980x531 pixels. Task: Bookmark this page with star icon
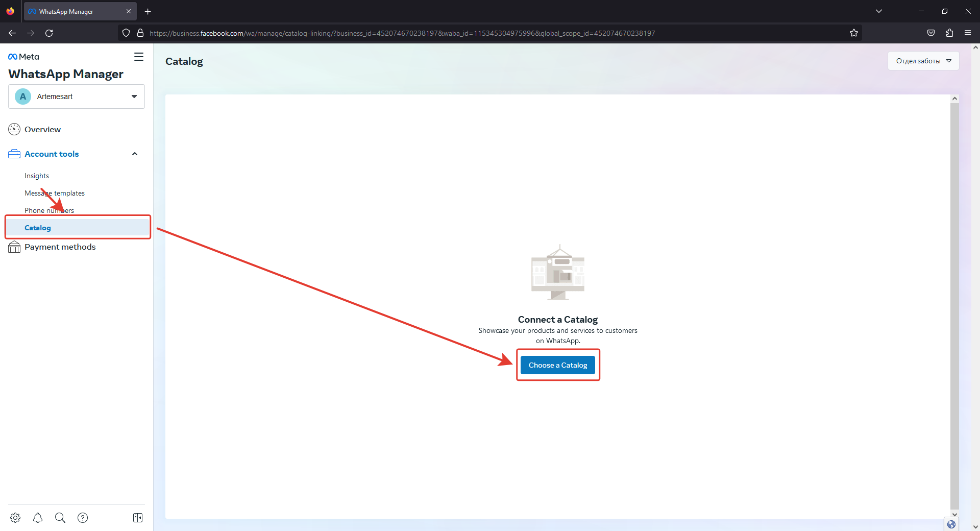coord(854,33)
